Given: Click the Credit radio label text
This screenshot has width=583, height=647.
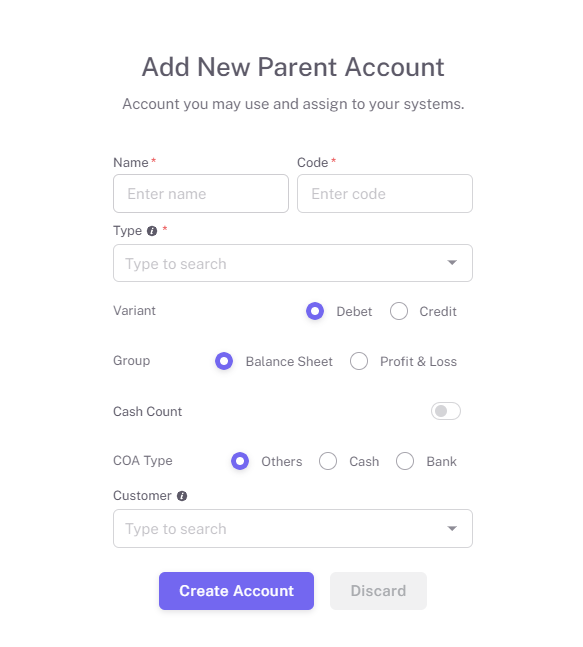Looking at the screenshot, I should click(438, 312).
